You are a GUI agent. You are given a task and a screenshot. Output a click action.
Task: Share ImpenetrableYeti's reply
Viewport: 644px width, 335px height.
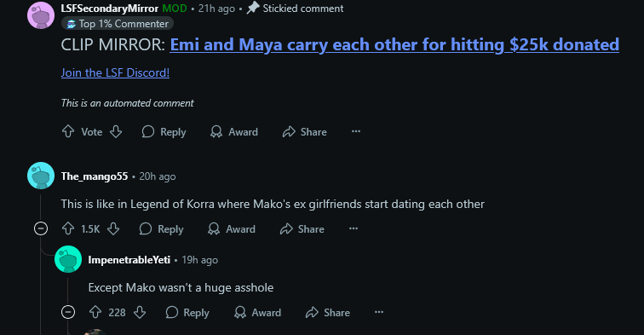click(x=328, y=313)
